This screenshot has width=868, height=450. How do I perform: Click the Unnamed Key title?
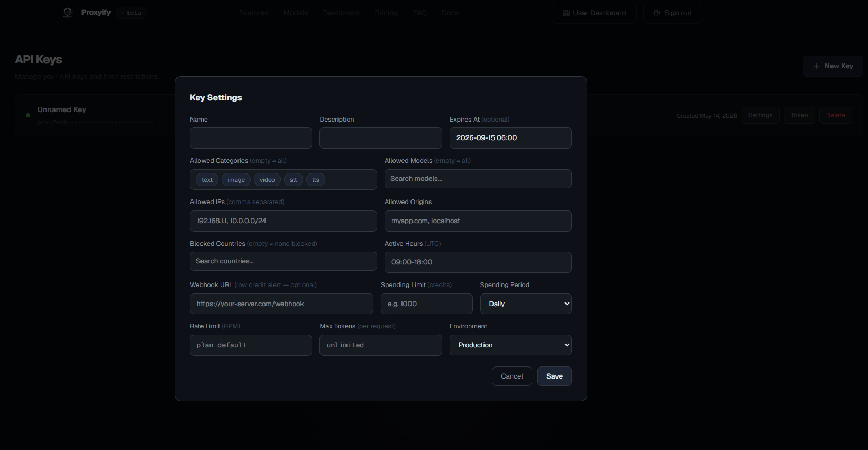pyautogui.click(x=62, y=109)
